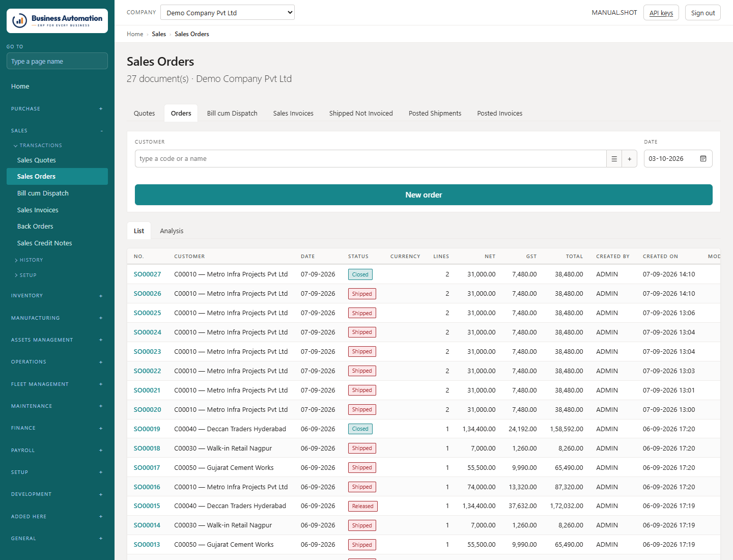Click the customer code or name field
Image resolution: width=733 pixels, height=560 pixels.
[x=371, y=159]
